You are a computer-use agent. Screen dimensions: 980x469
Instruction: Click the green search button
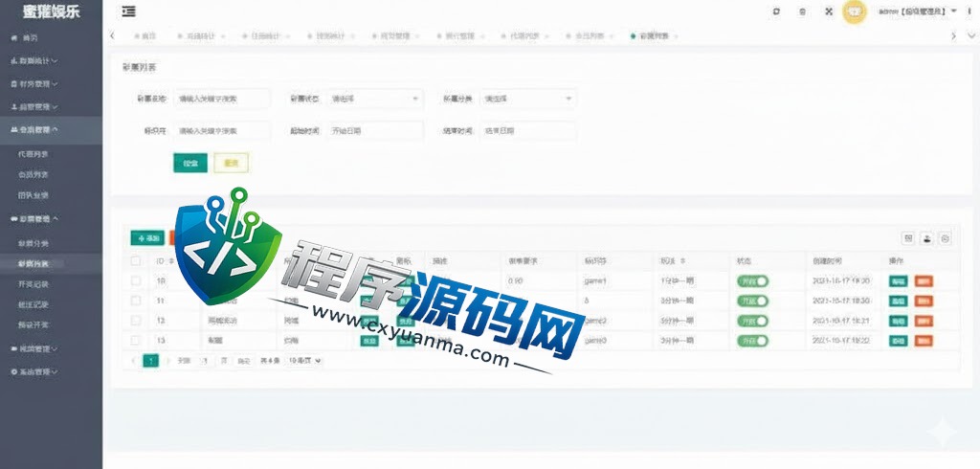(x=190, y=163)
